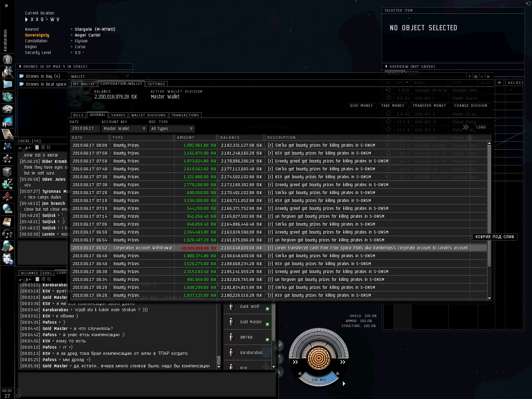Click the Wallet window help question mark
Viewport: 532px width, 399px height.
coord(470,76)
